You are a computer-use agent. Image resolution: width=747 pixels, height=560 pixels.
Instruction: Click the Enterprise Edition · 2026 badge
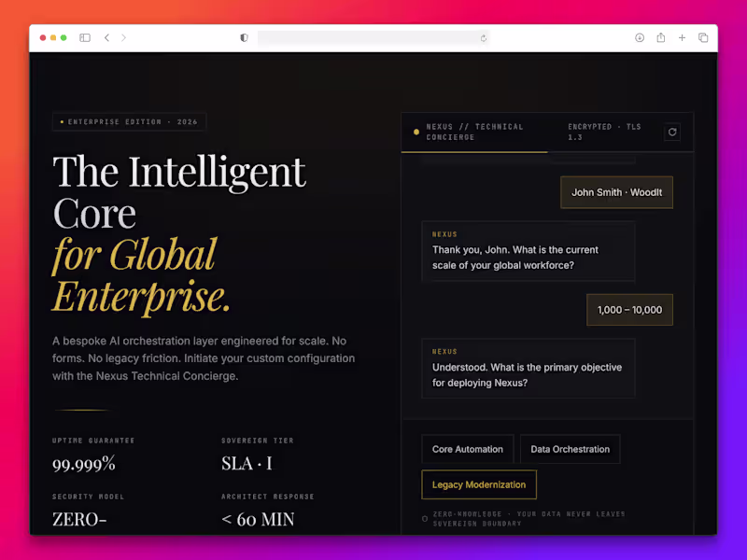coord(129,122)
